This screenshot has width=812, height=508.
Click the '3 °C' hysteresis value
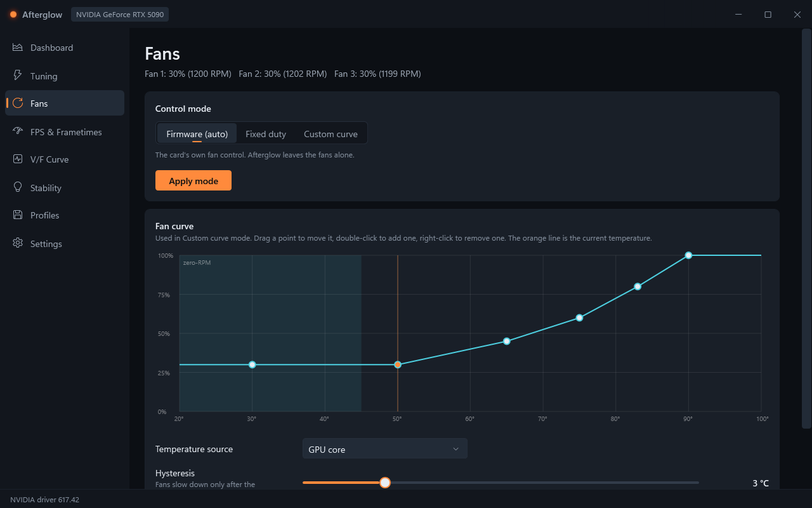tap(761, 483)
